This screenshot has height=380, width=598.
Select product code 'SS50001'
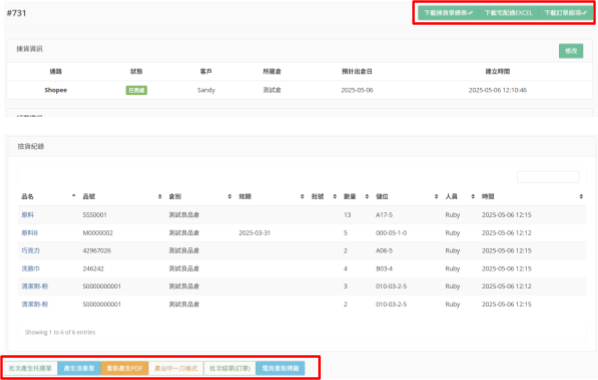coord(95,215)
